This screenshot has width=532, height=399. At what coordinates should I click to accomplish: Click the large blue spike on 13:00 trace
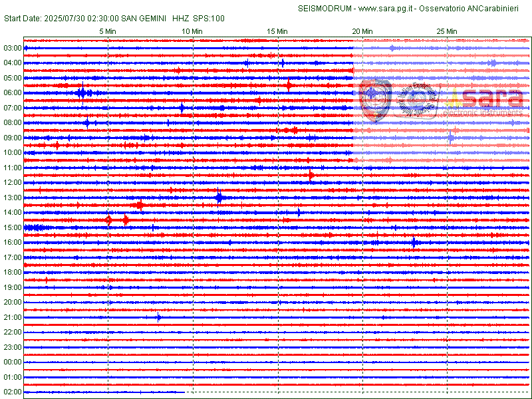(219, 197)
